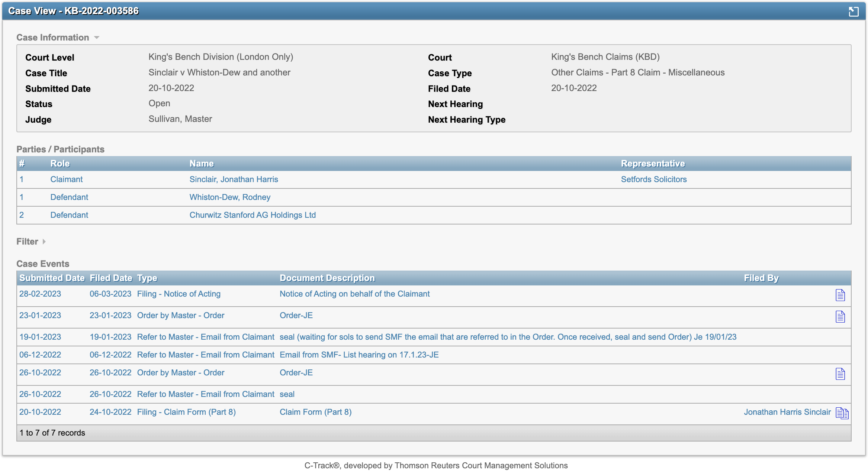Open the Notice of Acting document icon
The width and height of the screenshot is (868, 472).
(x=840, y=295)
